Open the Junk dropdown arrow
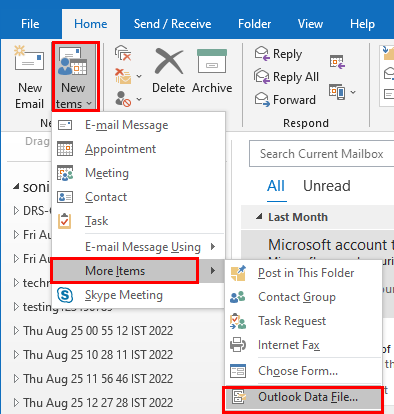394x414 pixels. pos(139,99)
